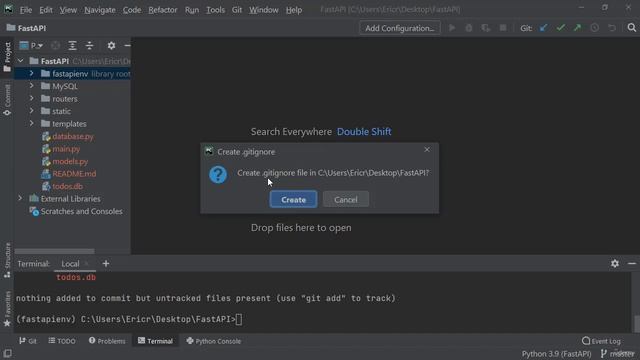Add new terminal session with plus
Screen dimensions: 640x360
pyautogui.click(x=106, y=264)
